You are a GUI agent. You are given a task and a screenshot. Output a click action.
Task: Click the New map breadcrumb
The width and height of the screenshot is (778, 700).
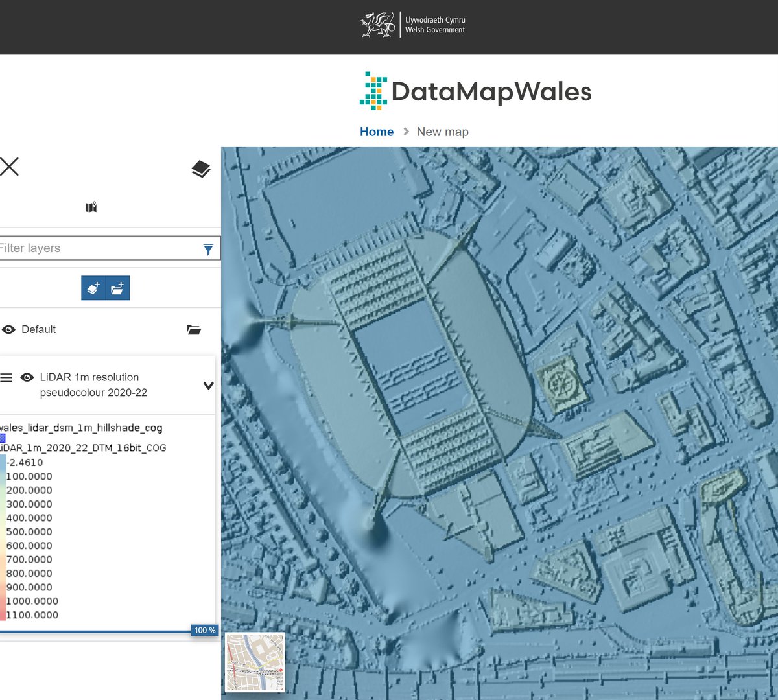click(x=442, y=132)
